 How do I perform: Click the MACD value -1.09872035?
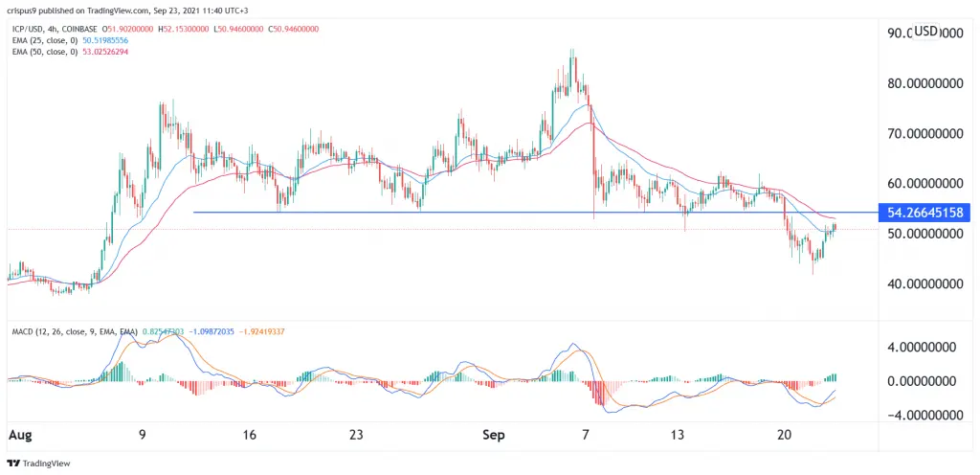point(210,330)
